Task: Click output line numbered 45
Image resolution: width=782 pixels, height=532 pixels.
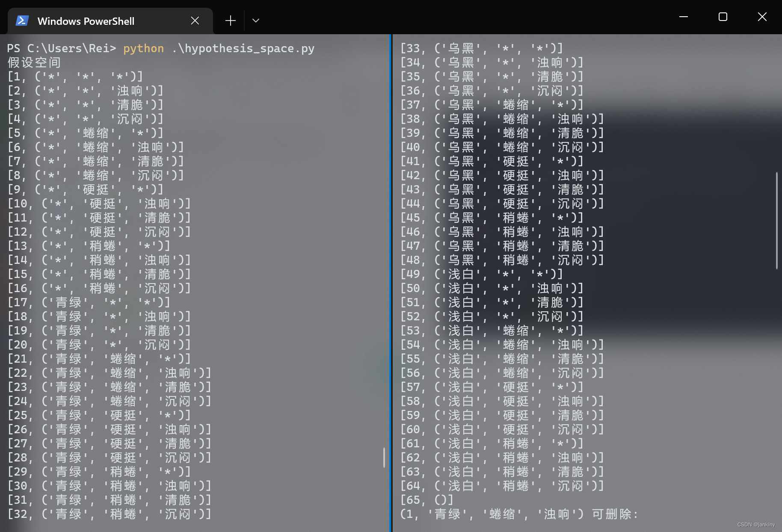Action: pos(492,218)
